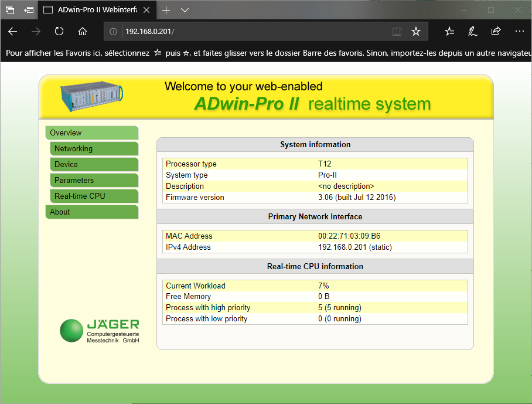Screen dimensions: 532x404
Task: Select the ADwin-Pro II Webinterface tab
Action: (x=97, y=10)
